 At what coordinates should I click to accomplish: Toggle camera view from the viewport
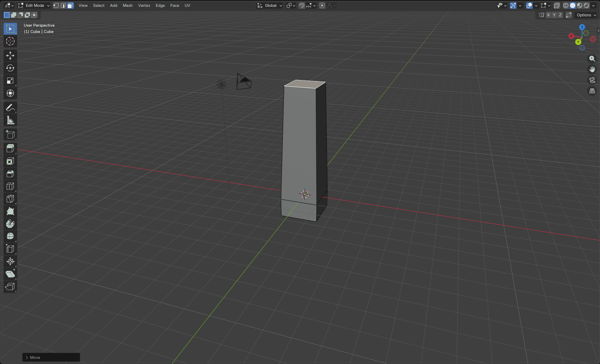(592, 80)
